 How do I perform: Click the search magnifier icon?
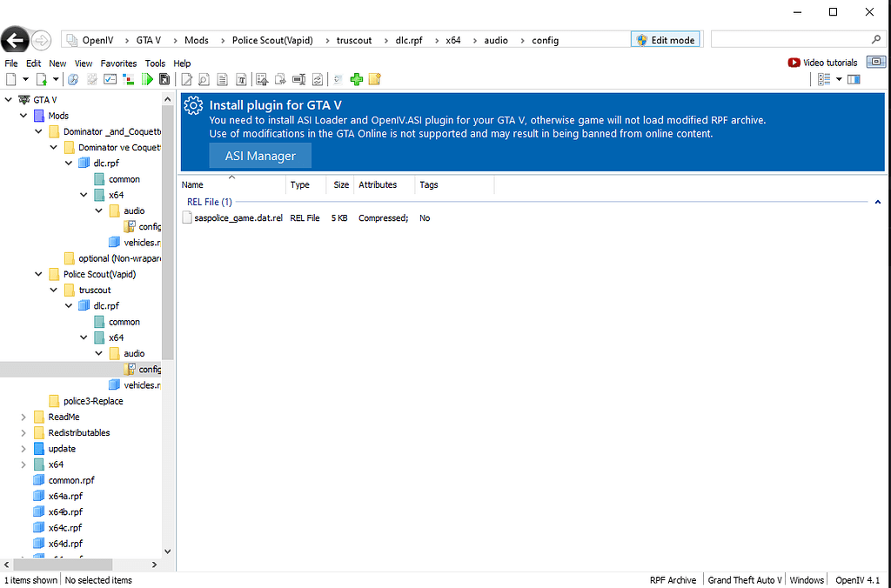tap(875, 40)
